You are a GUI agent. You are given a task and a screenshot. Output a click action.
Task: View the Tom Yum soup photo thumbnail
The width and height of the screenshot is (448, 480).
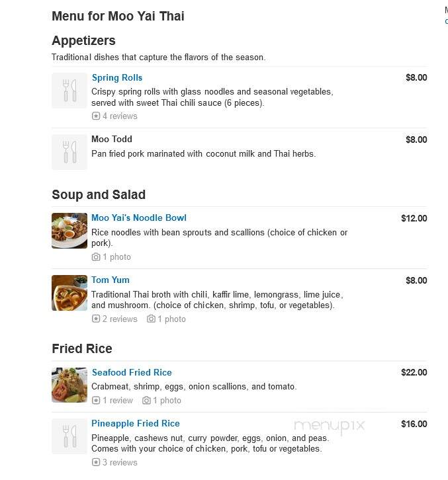click(x=69, y=293)
